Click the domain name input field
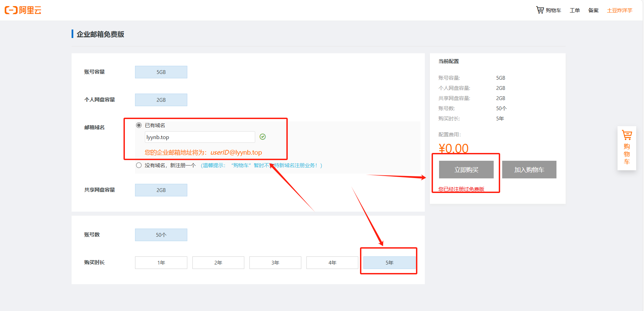 coord(200,137)
